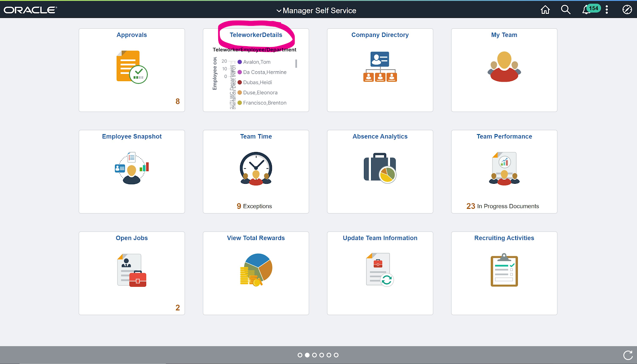Image resolution: width=637 pixels, height=364 pixels.
Task: Open the Open Jobs tile title
Action: click(x=132, y=238)
